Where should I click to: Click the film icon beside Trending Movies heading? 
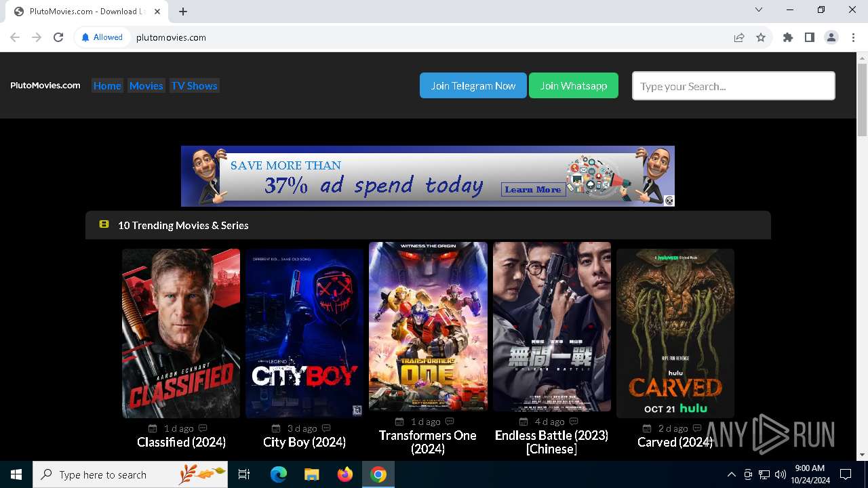[x=104, y=224]
